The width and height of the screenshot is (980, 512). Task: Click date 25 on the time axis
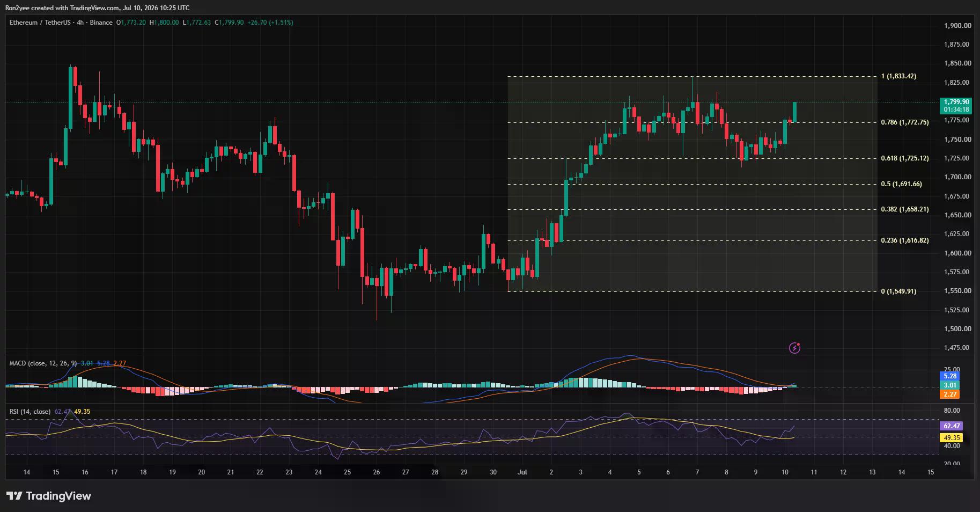(347, 472)
